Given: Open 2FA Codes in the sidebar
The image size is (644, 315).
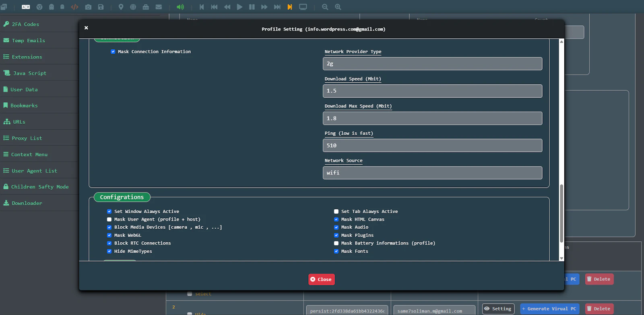Looking at the screenshot, I should point(39,24).
